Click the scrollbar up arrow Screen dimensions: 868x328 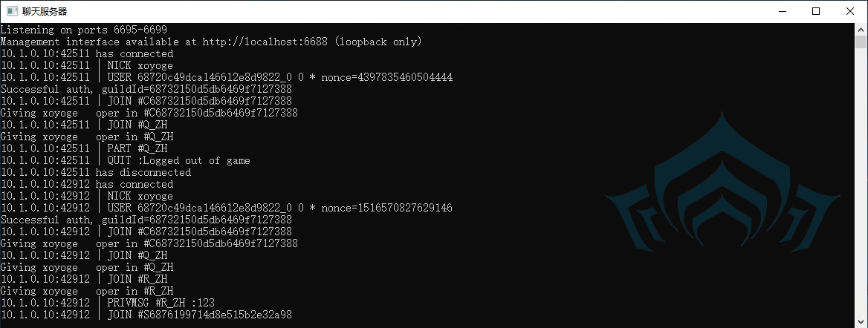(x=861, y=30)
